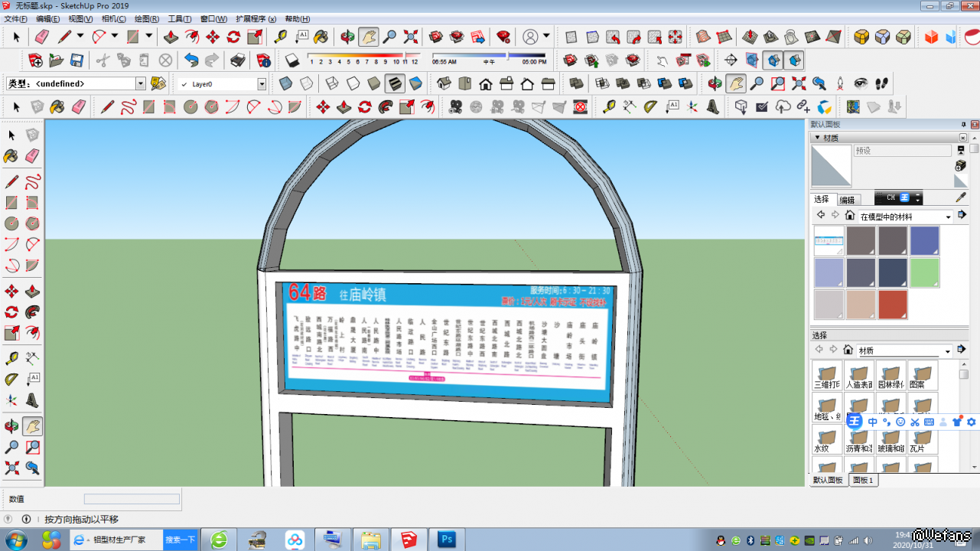Collapse the 材质 panel section
The height and width of the screenshot is (551, 980).
pos(816,138)
